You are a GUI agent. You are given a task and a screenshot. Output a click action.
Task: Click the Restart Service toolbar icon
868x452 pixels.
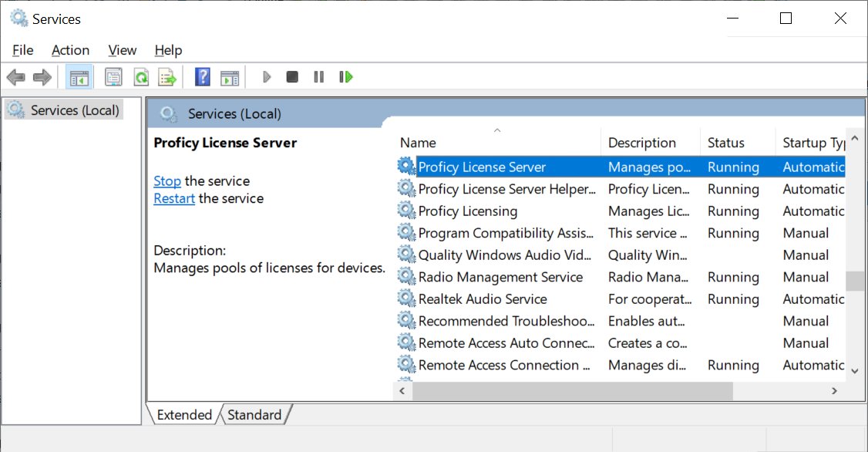click(x=346, y=77)
